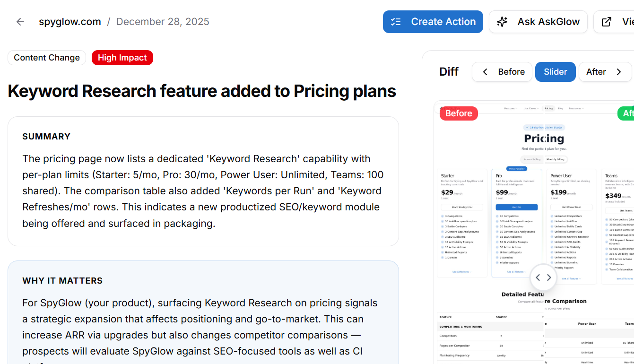The width and height of the screenshot is (634, 364).
Task: Click the checkmark on the 14-day trial badge
Action: [x=528, y=127]
